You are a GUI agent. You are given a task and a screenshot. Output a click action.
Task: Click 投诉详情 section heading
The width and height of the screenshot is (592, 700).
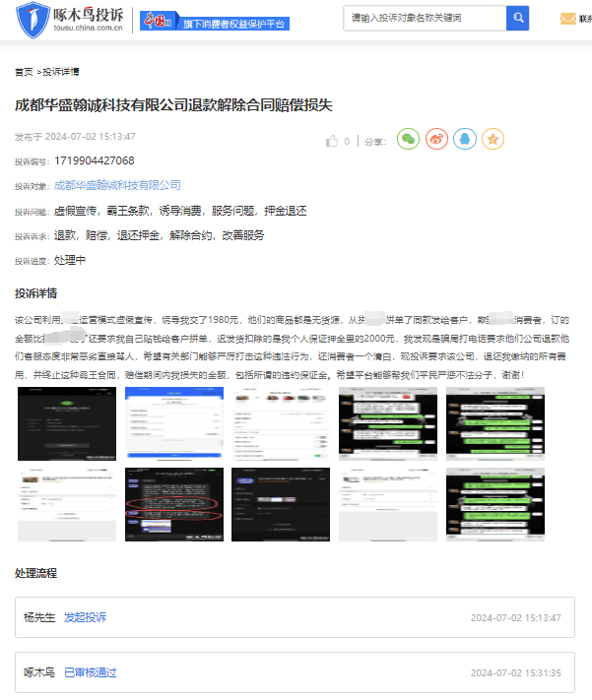35,293
